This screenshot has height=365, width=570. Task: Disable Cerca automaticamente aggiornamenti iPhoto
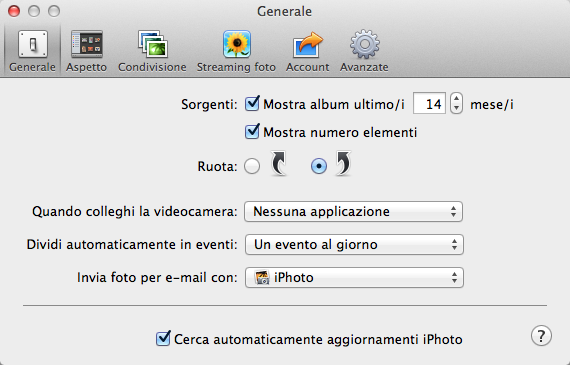coord(163,338)
